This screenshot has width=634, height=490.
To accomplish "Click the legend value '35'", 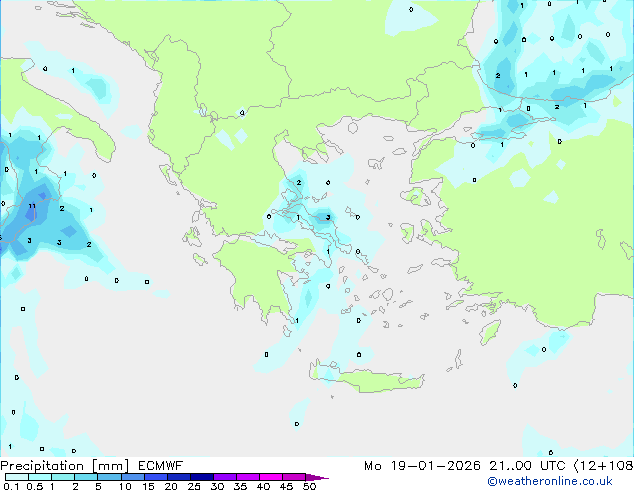I will pos(241,486).
